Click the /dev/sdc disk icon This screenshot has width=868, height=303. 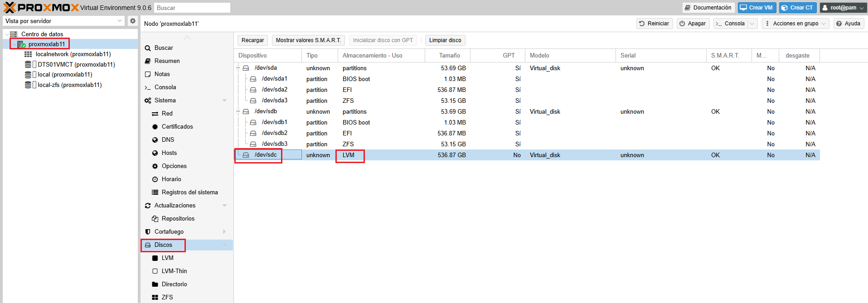coord(246,155)
